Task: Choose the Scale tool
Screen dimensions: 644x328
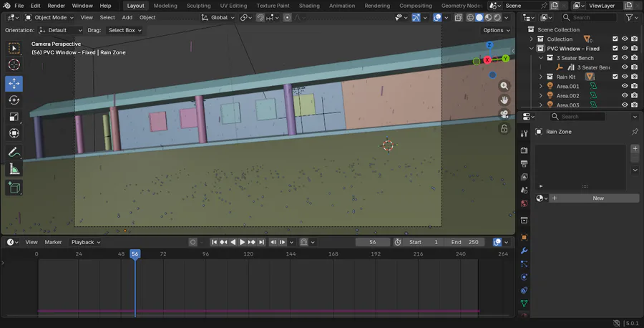Action: pos(14,117)
